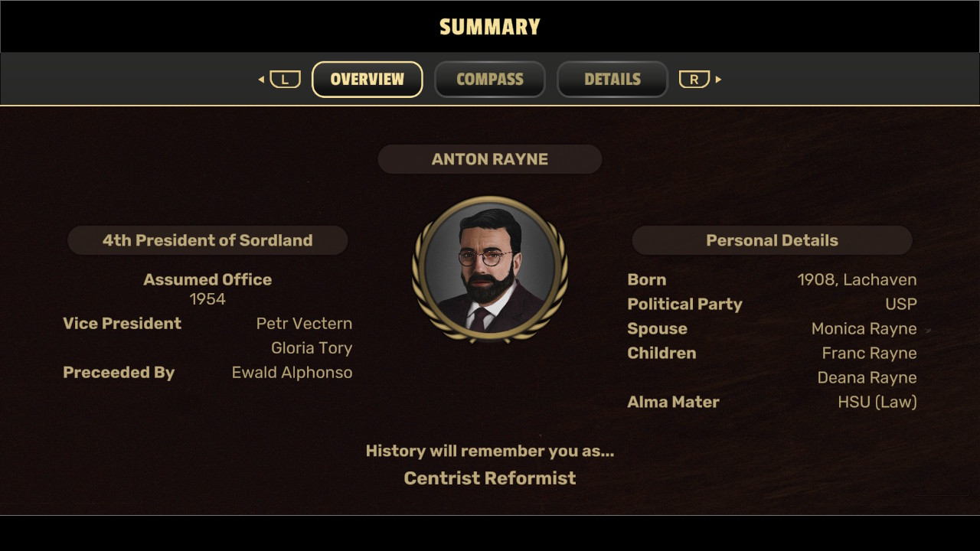Select Vice President Gloria Tory

[312, 348]
